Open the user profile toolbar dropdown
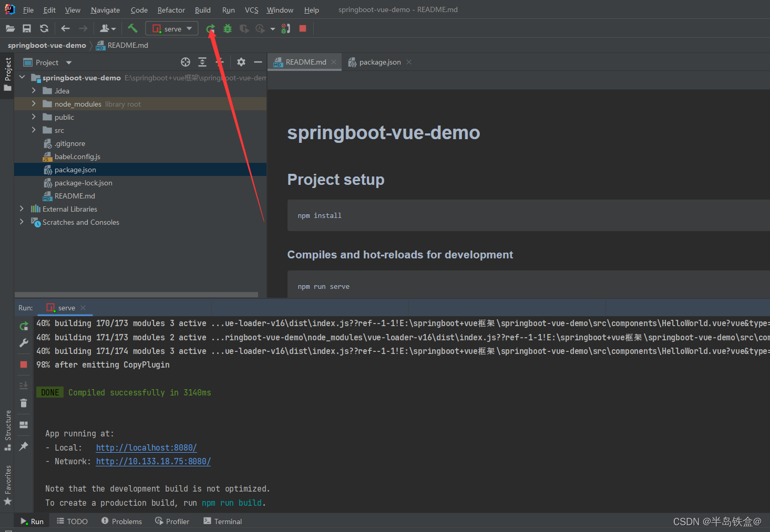This screenshot has width=770, height=532. [108, 28]
